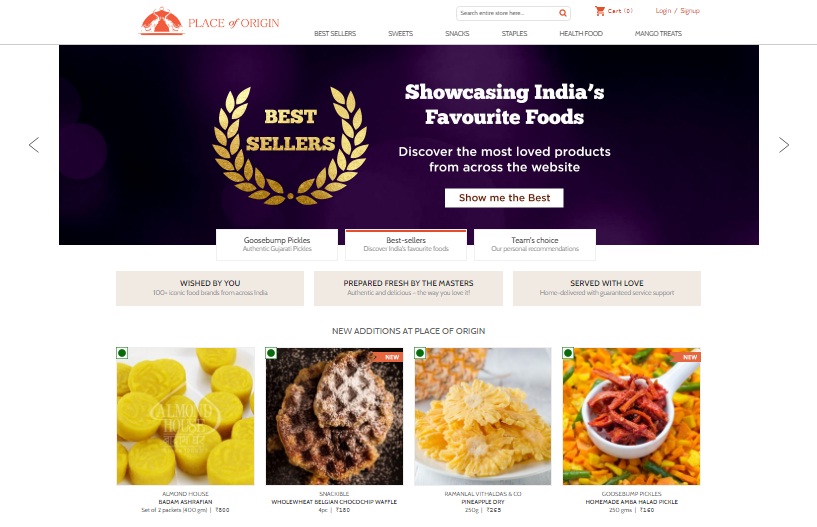
Task: Click the Login link
Action: pyautogui.click(x=663, y=11)
